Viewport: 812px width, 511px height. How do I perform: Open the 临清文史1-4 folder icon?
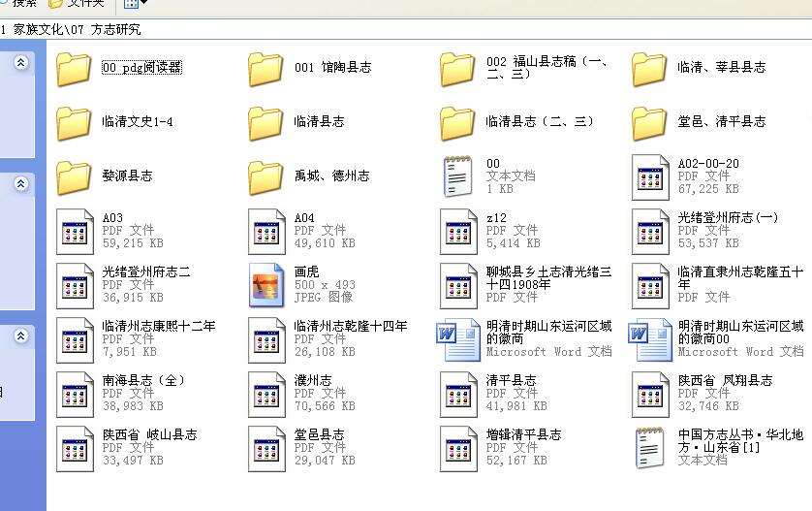click(74, 122)
